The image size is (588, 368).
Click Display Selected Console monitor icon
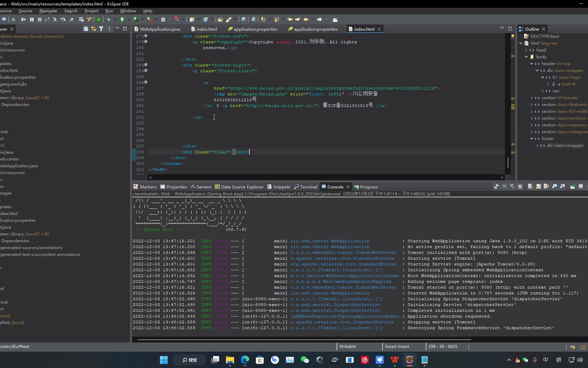coord(581,186)
